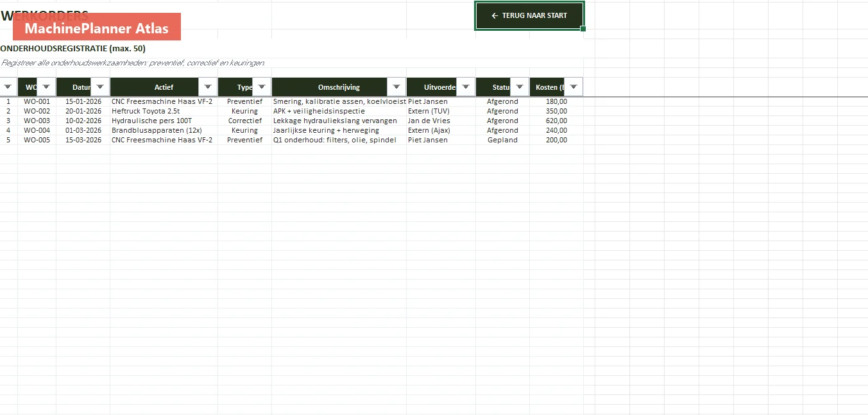Expand the Actief column filter

click(208, 87)
